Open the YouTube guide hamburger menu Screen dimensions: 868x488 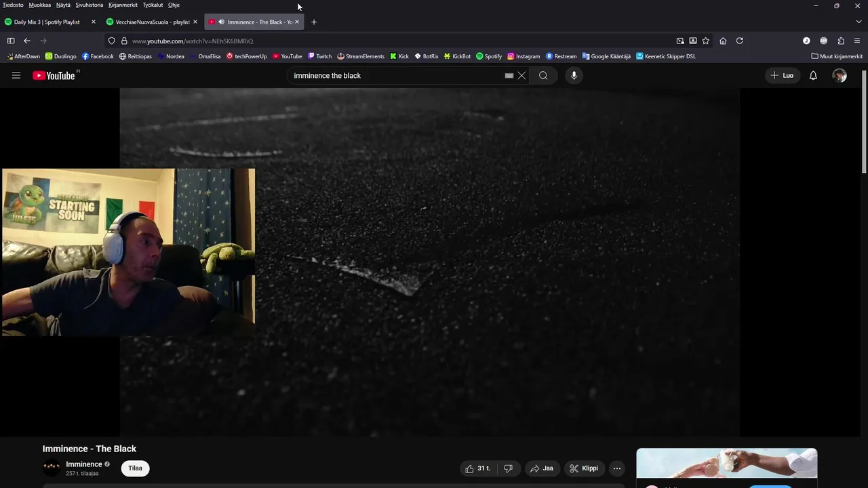[16, 75]
